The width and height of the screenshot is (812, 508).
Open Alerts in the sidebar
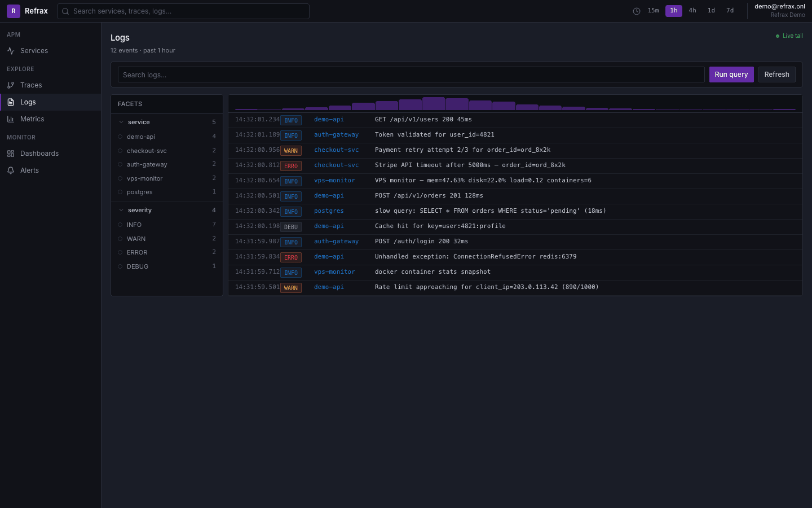click(50, 170)
